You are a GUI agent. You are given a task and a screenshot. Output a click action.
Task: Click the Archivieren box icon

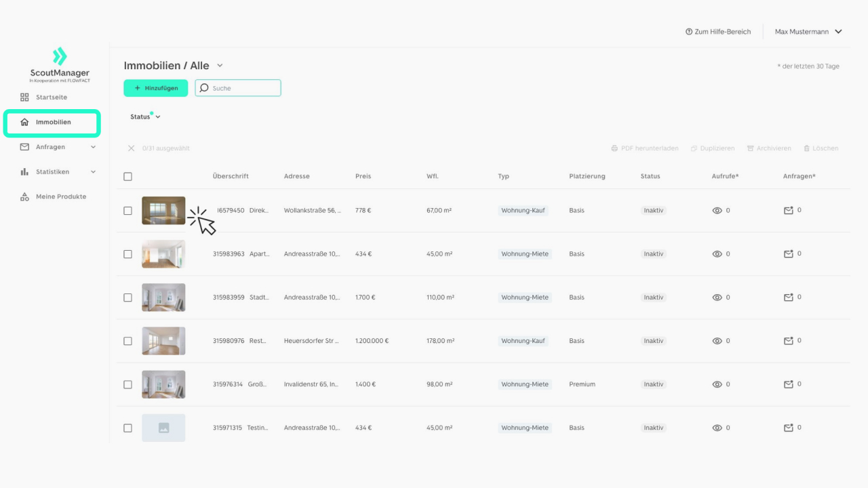click(x=750, y=148)
